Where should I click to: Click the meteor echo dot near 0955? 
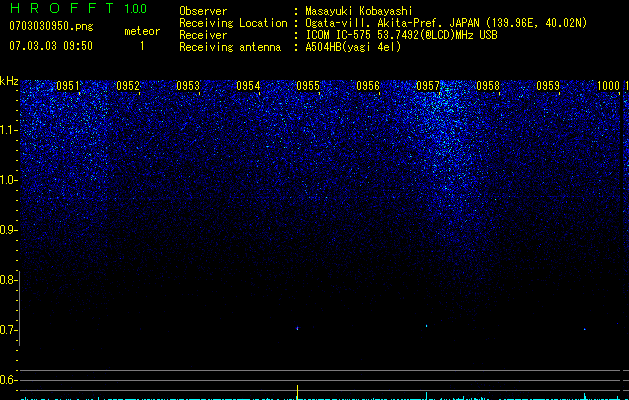point(297,329)
